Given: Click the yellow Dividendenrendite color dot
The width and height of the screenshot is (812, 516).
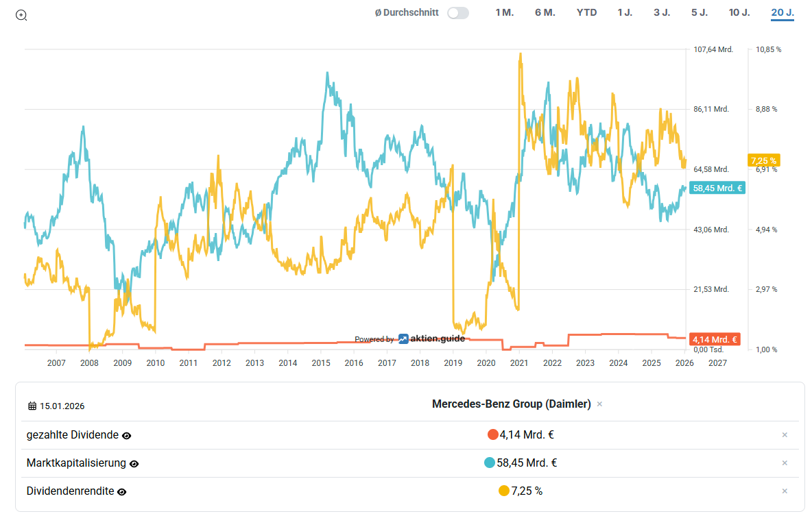Looking at the screenshot, I should (x=504, y=491).
